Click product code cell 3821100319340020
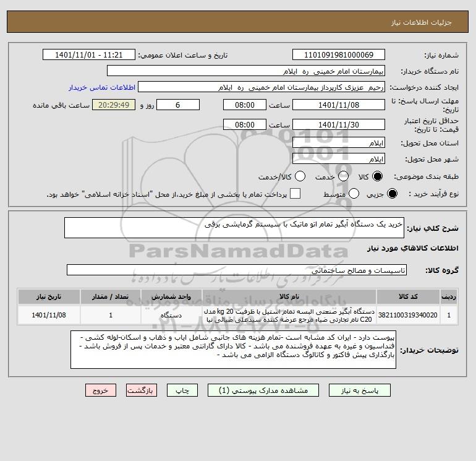The height and width of the screenshot is (461, 476). pos(408,315)
